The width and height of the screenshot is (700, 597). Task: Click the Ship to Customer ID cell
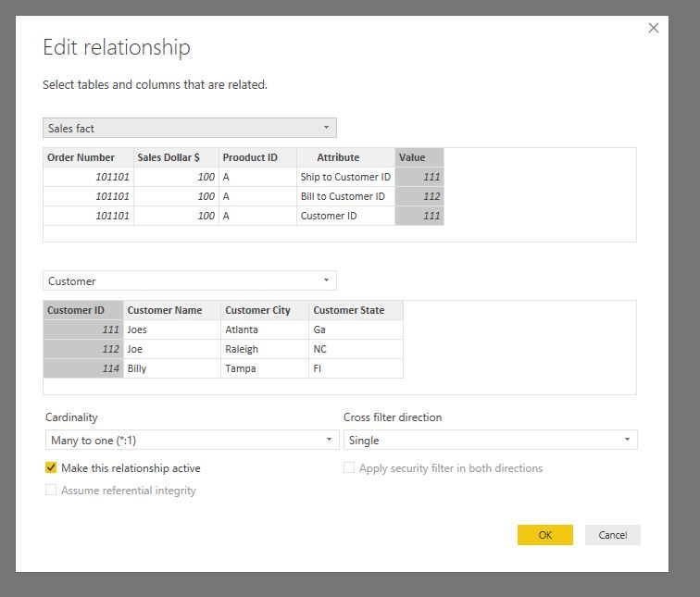point(346,177)
